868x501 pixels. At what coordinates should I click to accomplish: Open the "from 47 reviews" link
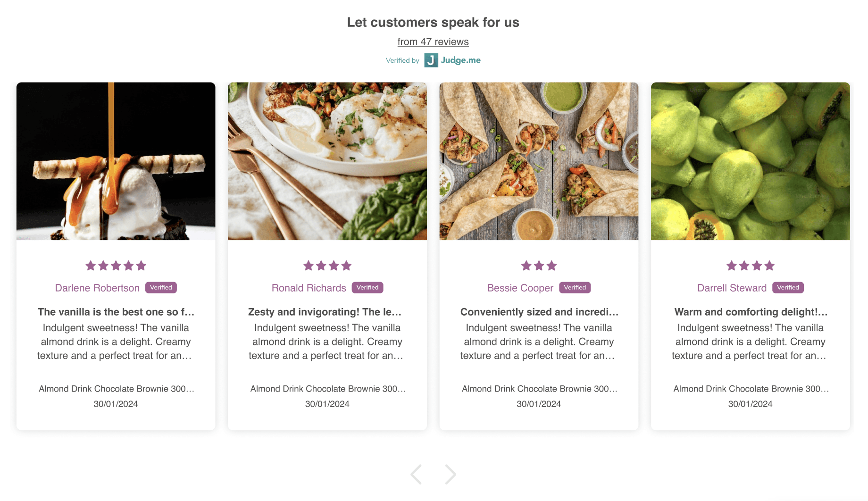[x=433, y=42]
